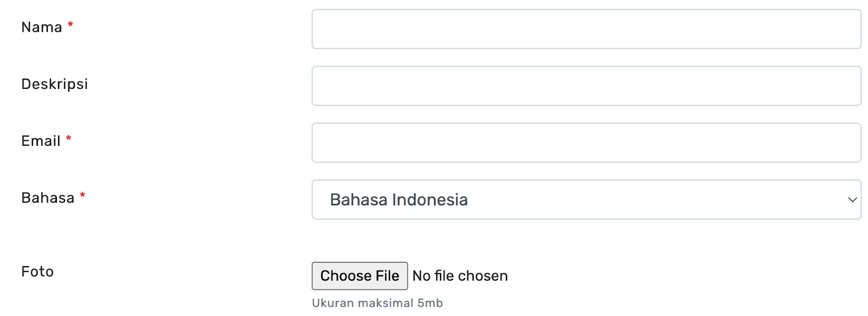Click the Nama text input field
Screen dimensions: 868x316
click(586, 29)
